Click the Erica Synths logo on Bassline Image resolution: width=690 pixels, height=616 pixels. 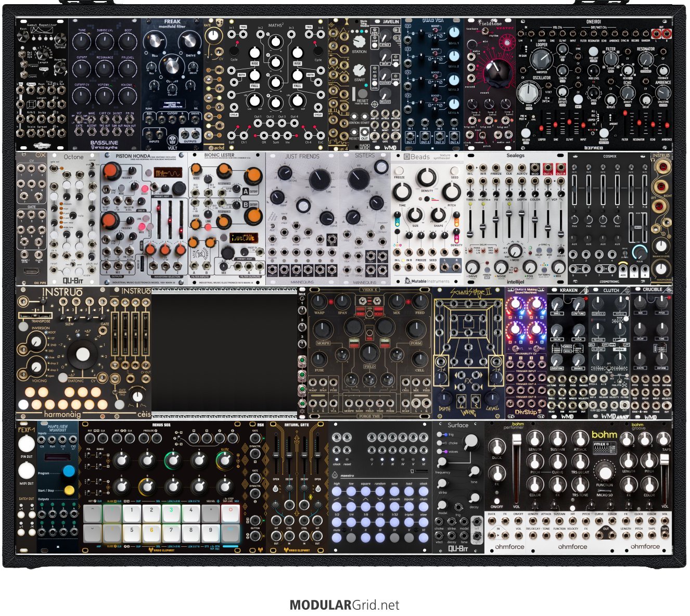tap(104, 148)
